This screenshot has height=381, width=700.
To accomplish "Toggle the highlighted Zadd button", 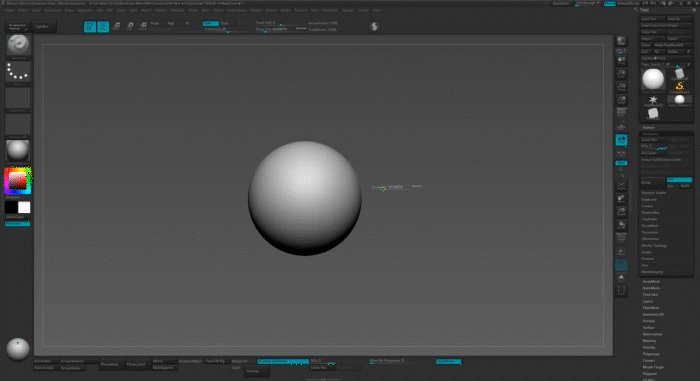I will click(210, 23).
